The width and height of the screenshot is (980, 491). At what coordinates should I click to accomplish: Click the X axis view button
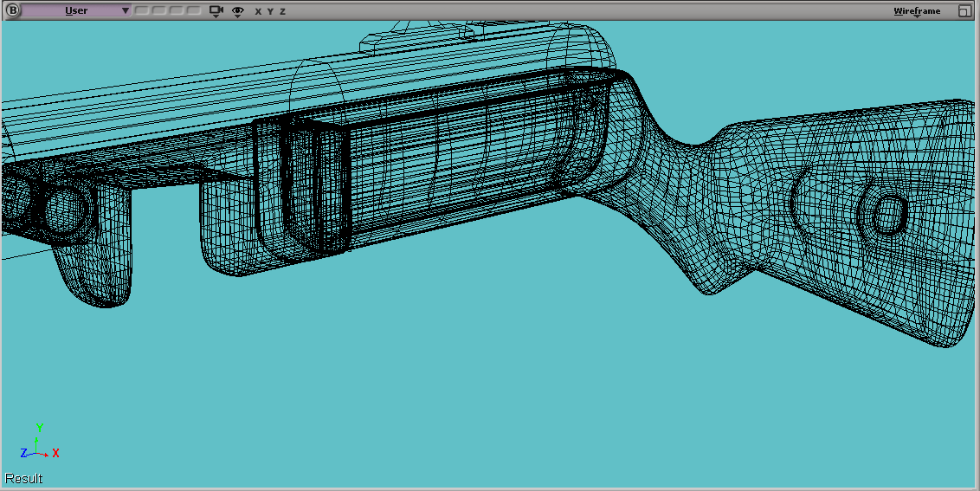(258, 11)
